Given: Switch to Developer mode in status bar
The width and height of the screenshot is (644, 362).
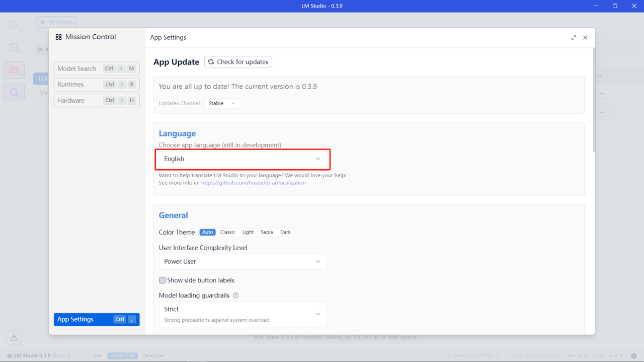Looking at the screenshot, I should pos(153,355).
